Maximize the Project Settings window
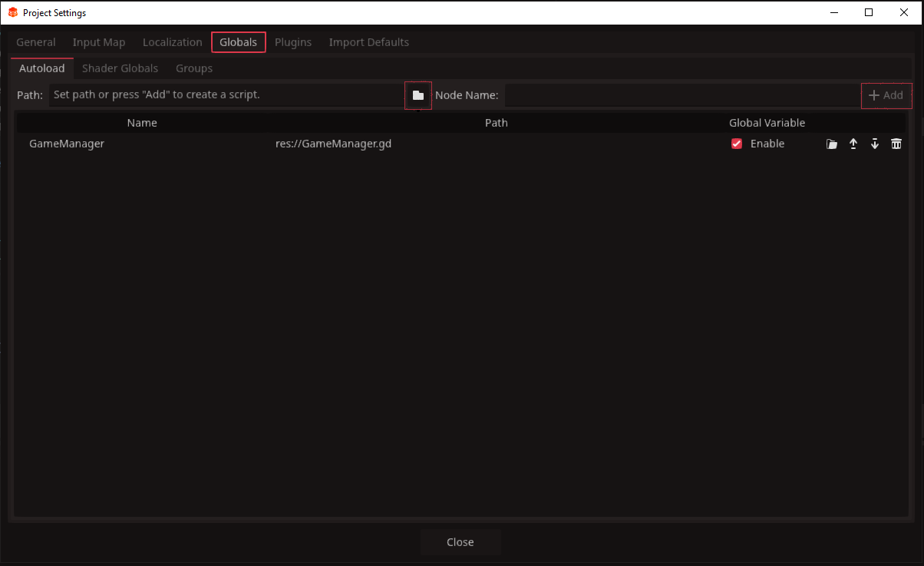The width and height of the screenshot is (924, 566). 869,12
